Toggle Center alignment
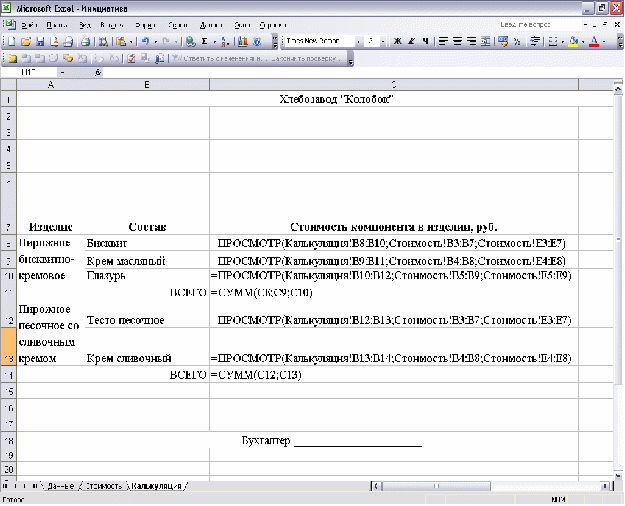Screen dimensions: 625x506 [458, 41]
